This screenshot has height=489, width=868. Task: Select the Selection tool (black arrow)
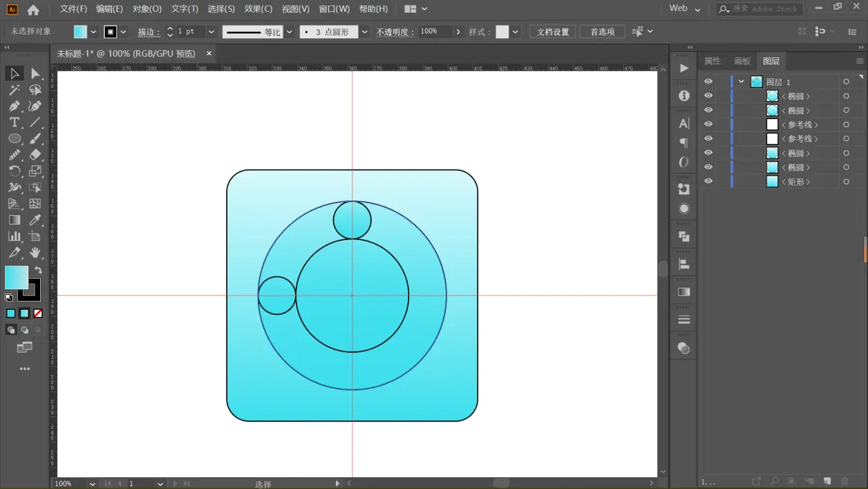(15, 73)
